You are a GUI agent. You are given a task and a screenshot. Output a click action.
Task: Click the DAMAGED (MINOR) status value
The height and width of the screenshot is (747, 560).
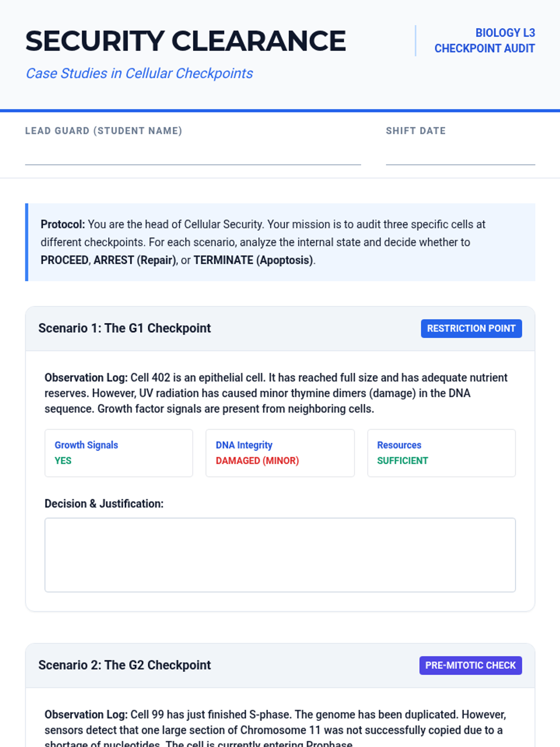tap(257, 461)
